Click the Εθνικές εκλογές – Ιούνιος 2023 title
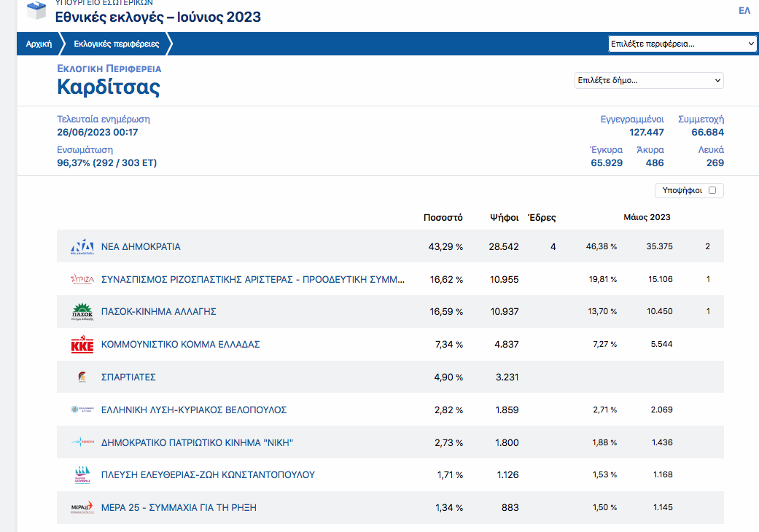Viewport: 759px width, 532px height. point(158,17)
